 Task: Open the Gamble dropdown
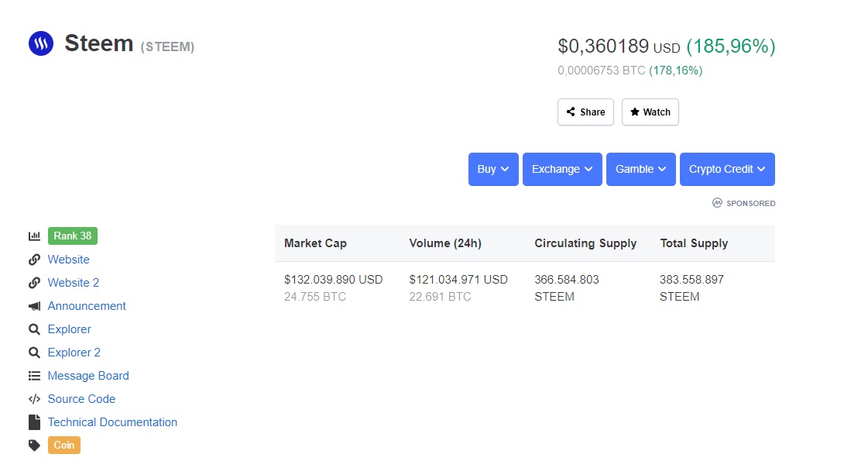pos(641,169)
